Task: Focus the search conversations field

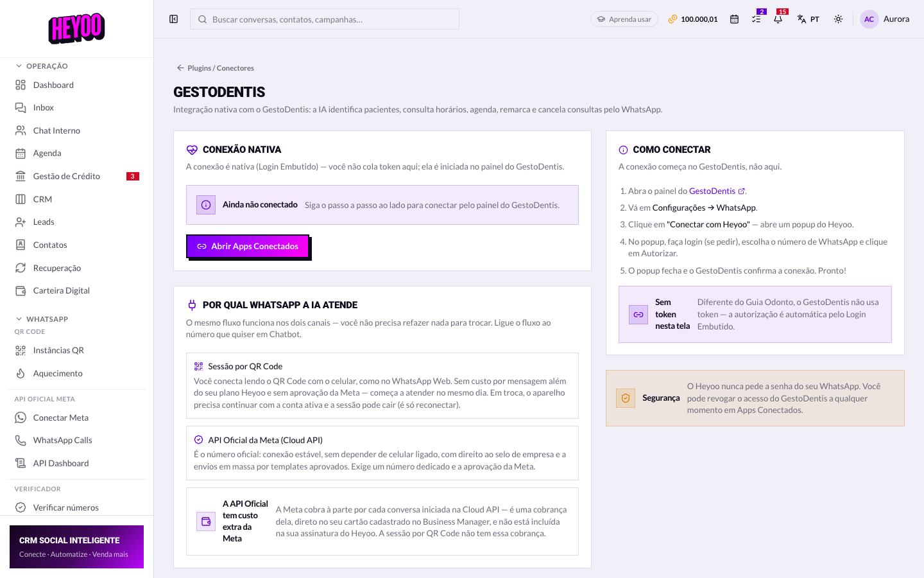Action: point(325,19)
